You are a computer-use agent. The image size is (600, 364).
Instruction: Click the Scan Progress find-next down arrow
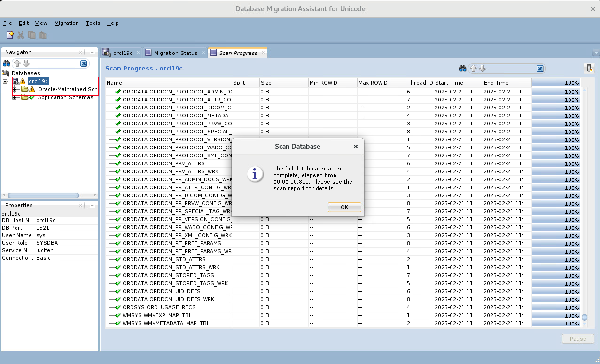(483, 69)
